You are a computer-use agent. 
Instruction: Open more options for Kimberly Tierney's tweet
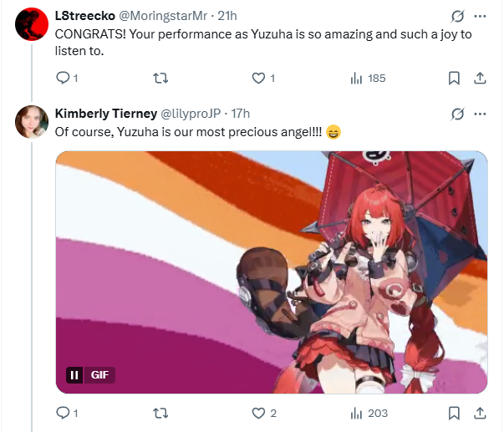[480, 114]
